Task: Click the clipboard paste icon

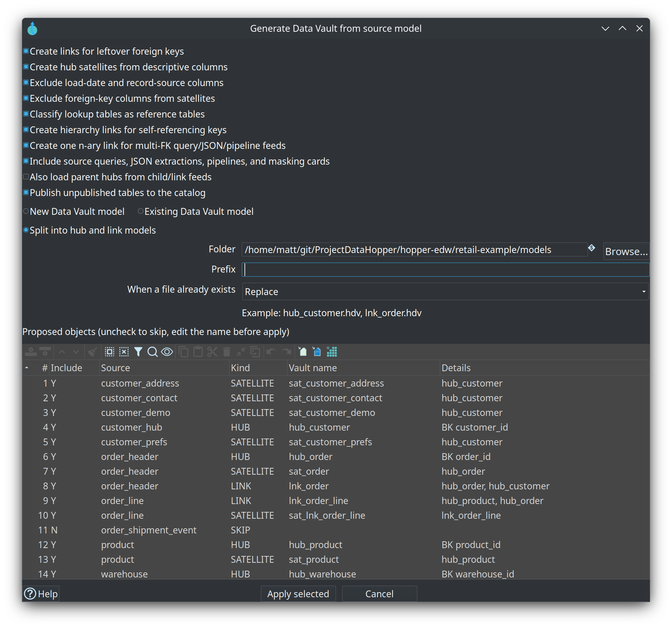Action: coord(198,352)
